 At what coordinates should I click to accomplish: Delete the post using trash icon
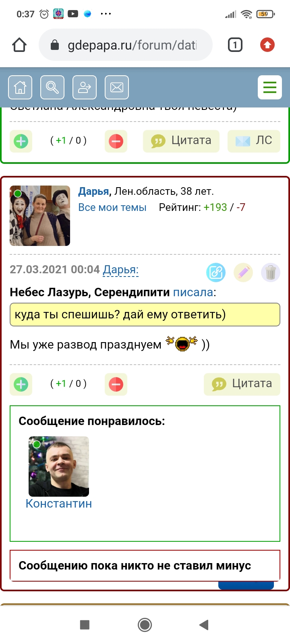click(271, 273)
